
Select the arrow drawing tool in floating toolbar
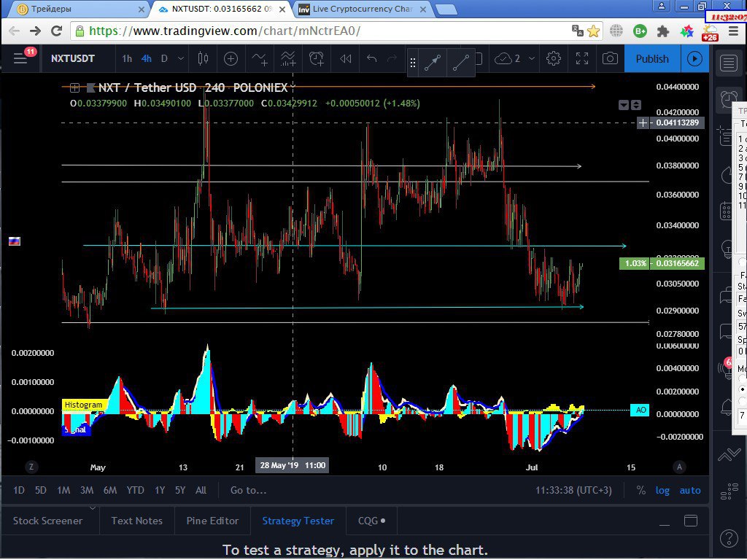click(433, 62)
